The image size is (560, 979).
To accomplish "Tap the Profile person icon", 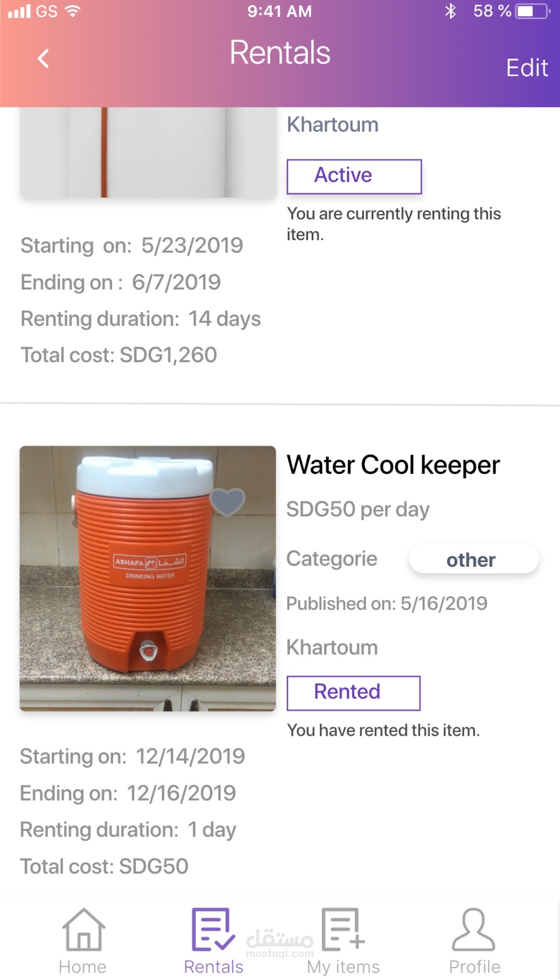I will click(473, 930).
